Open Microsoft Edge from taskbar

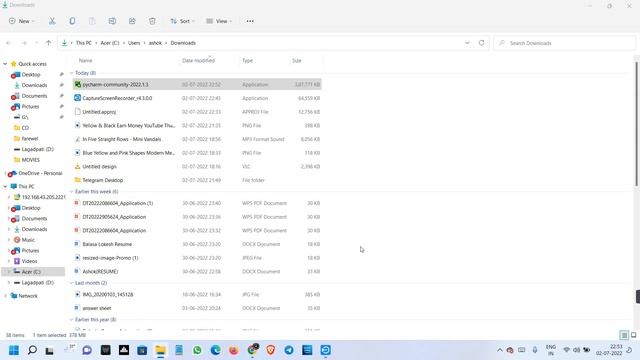216,350
